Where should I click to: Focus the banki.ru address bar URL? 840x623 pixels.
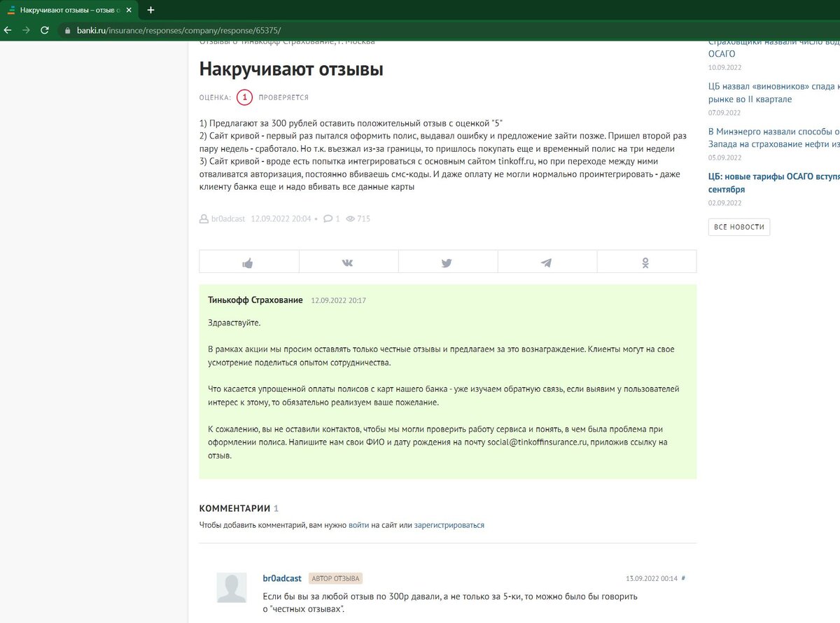point(179,31)
